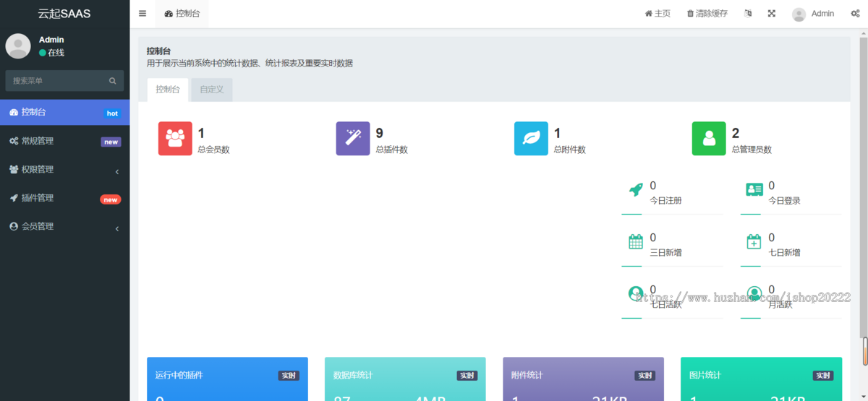Click the new badge on 常规管理
This screenshot has width=868, height=401.
tap(111, 142)
